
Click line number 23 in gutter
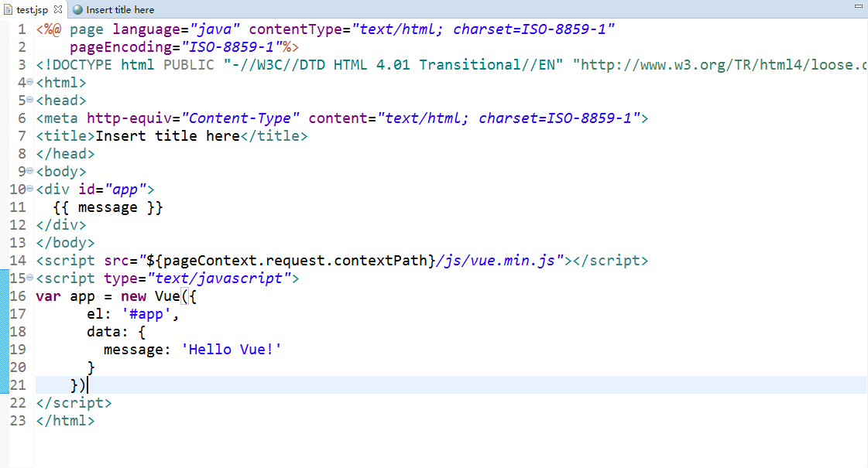coord(18,420)
